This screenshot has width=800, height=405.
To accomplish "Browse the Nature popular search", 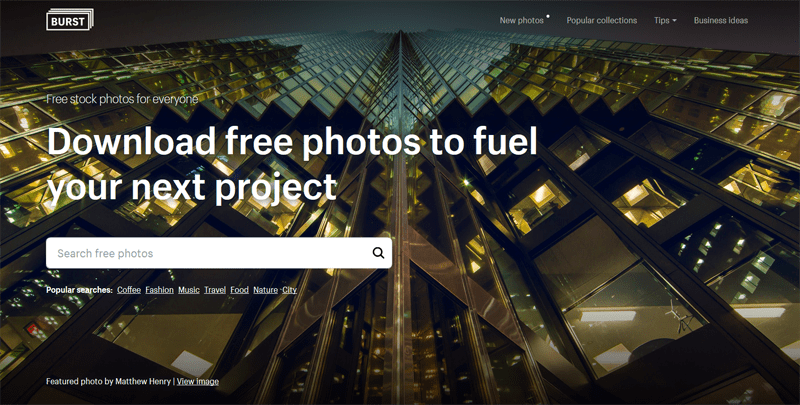I will 265,290.
